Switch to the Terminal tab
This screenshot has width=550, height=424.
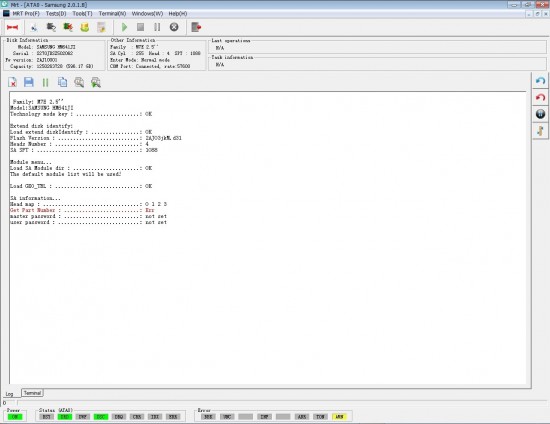pyautogui.click(x=32, y=393)
